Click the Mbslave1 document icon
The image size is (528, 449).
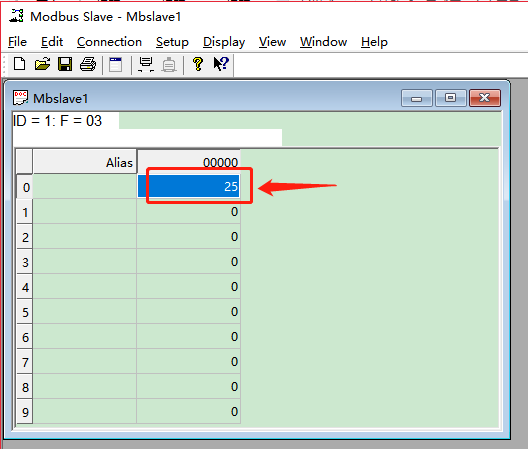(20, 98)
